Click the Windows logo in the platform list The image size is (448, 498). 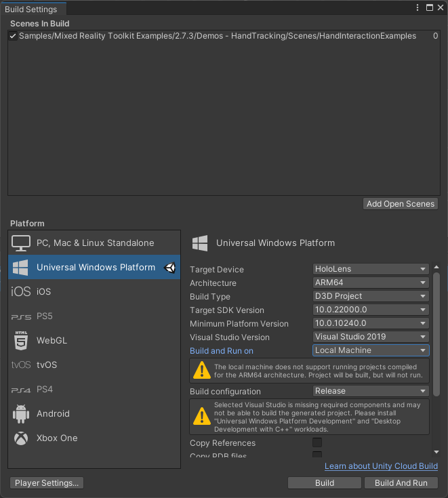20,268
